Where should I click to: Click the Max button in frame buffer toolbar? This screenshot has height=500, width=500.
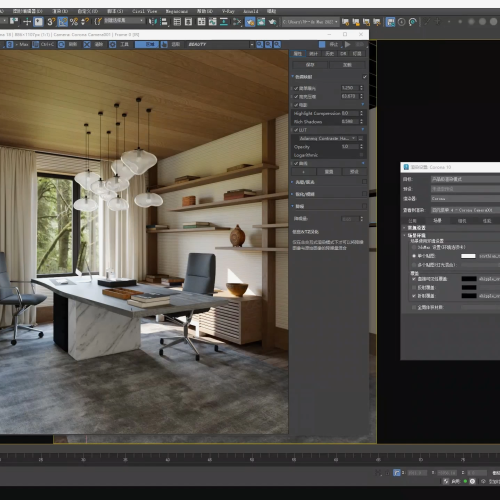(x=19, y=44)
